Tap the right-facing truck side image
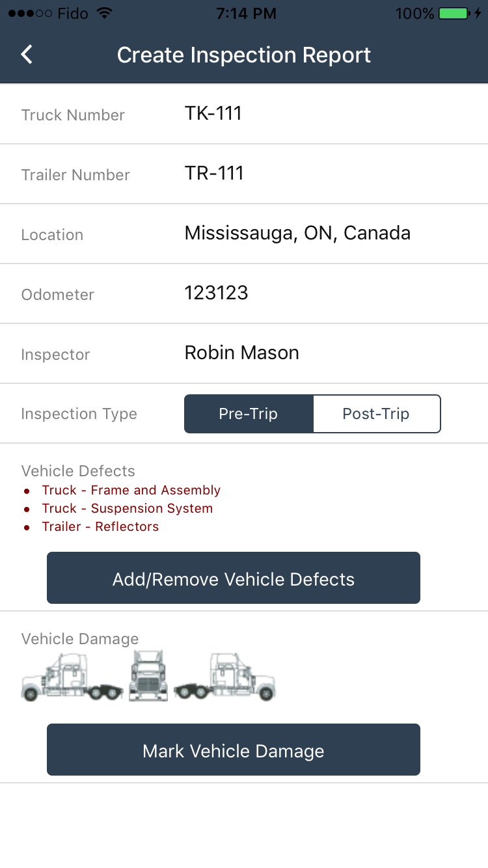This screenshot has height=868, width=488. (x=224, y=677)
